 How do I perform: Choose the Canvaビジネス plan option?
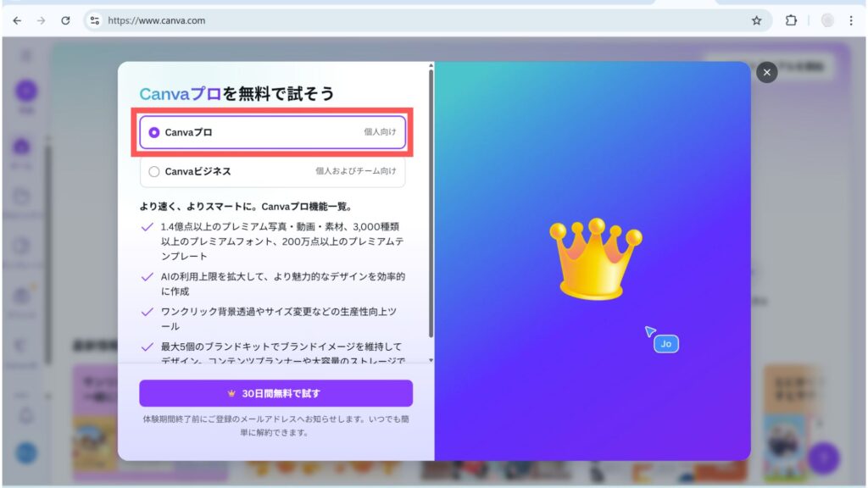click(x=154, y=171)
